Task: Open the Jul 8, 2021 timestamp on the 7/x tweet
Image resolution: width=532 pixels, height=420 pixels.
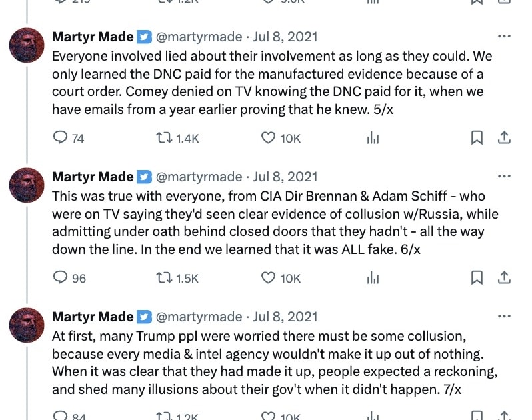Action: click(x=285, y=317)
